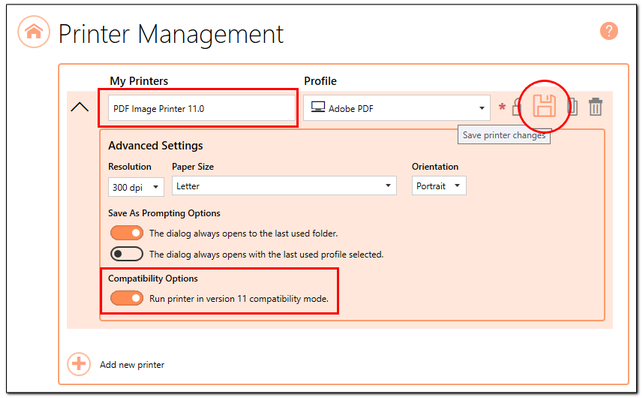Click the Compatibility Options label
This screenshot has width=643, height=398.
coord(153,278)
